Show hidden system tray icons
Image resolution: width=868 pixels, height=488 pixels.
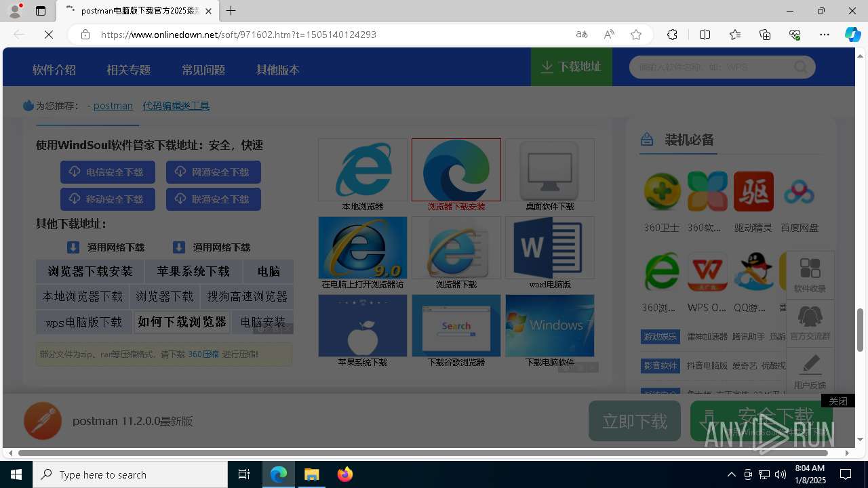[732, 474]
